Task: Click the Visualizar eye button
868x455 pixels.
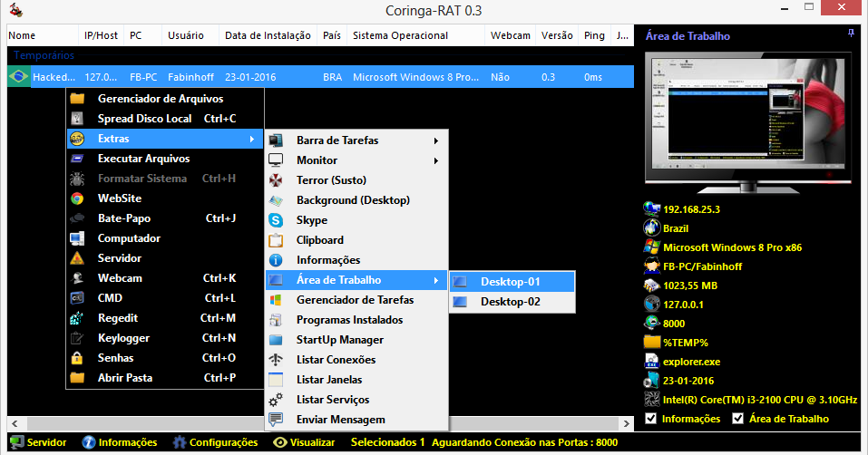Action: 305,442
